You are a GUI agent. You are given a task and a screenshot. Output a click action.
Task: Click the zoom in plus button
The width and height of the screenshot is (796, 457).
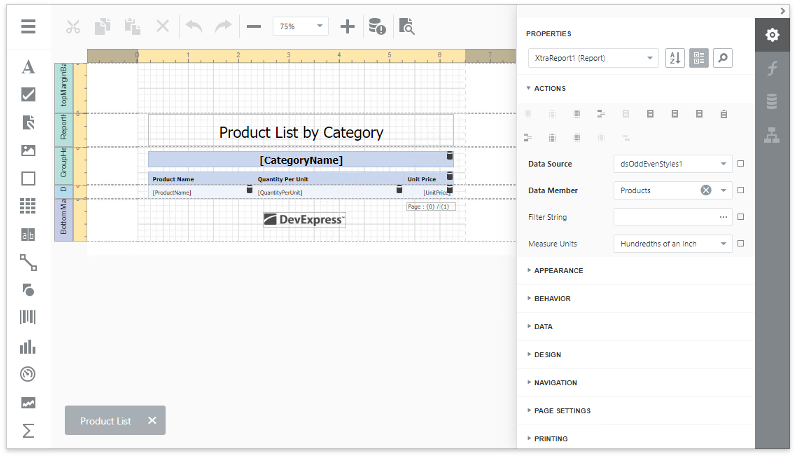coord(347,27)
